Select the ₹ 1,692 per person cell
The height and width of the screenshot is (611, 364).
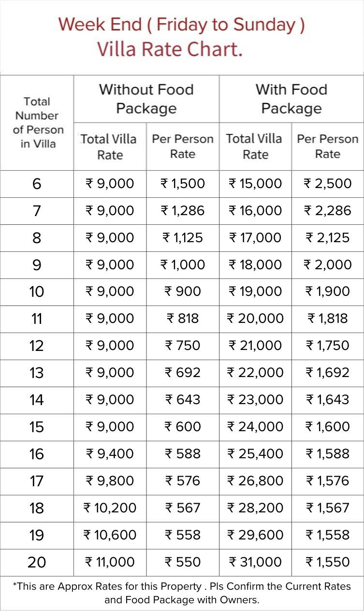pos(328,373)
